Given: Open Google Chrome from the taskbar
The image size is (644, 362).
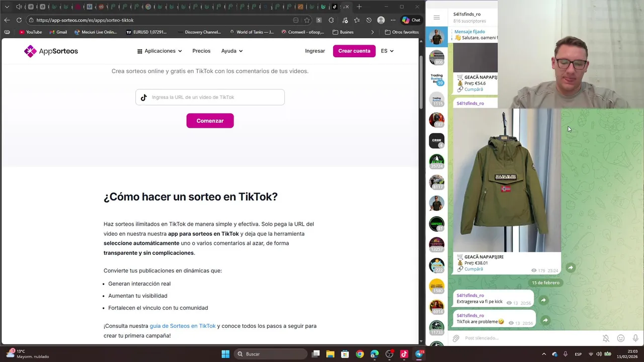Looking at the screenshot, I should (360, 354).
